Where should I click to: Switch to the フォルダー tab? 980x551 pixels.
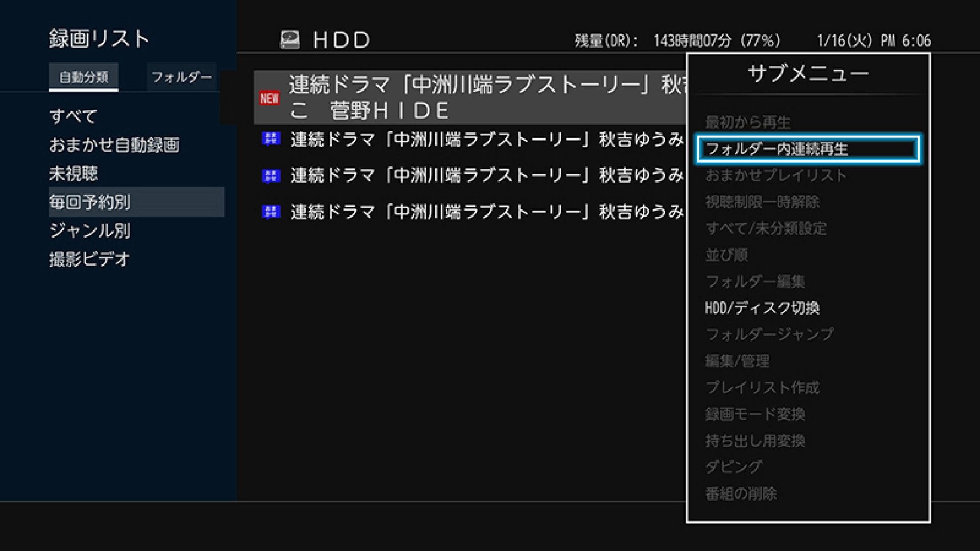[181, 78]
